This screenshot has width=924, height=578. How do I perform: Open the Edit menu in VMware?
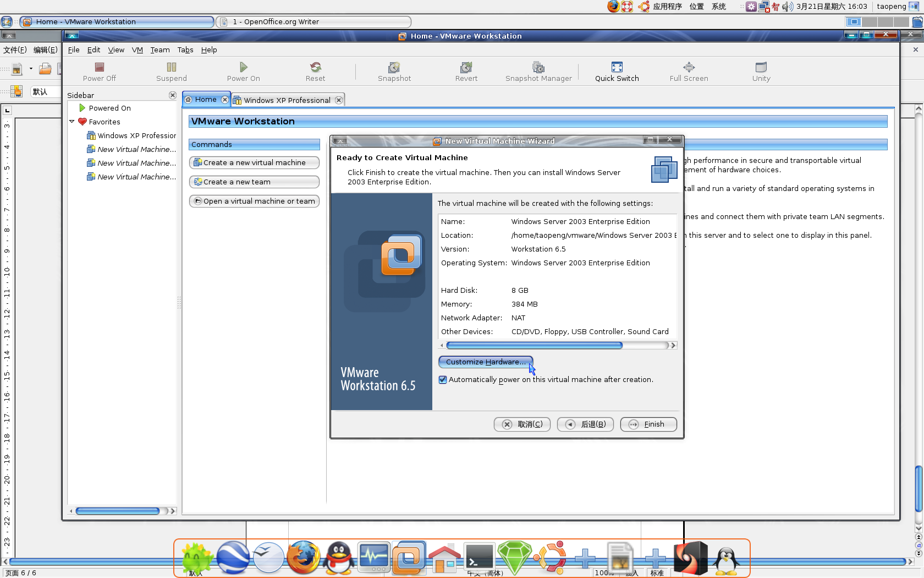coord(94,50)
